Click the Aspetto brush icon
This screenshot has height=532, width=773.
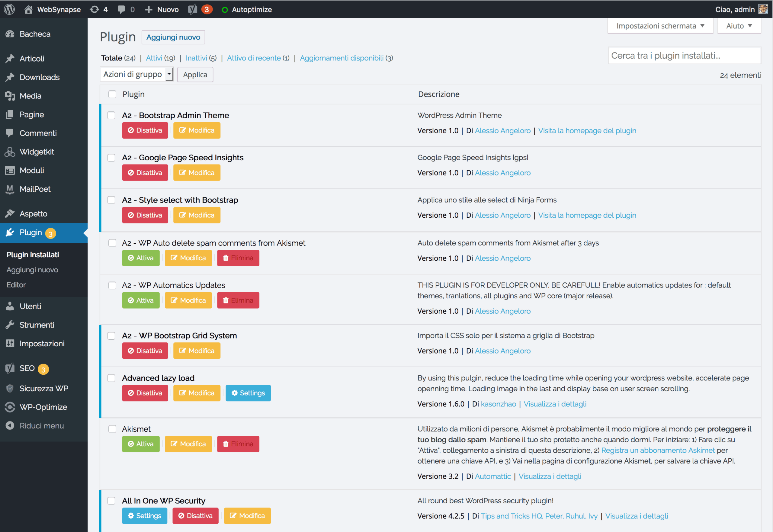pyautogui.click(x=10, y=213)
